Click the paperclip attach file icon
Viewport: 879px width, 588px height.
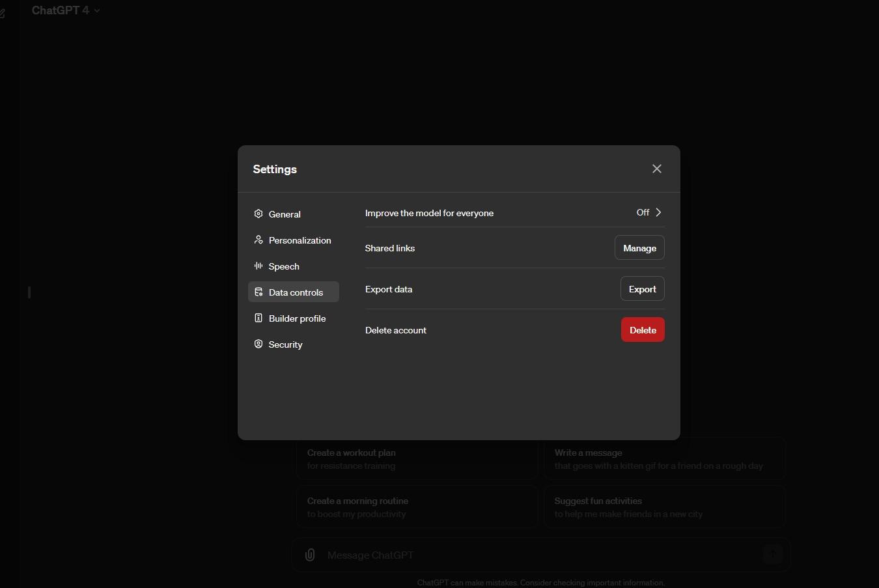[x=310, y=555]
